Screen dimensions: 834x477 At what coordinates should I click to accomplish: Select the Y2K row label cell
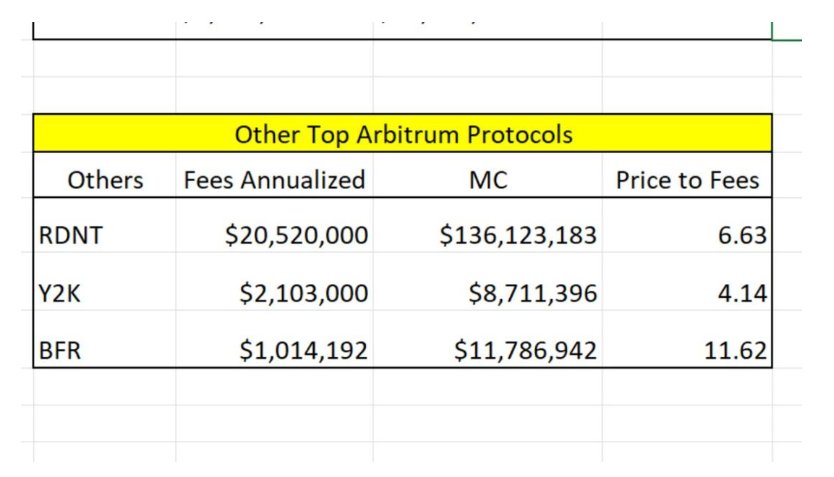click(105, 282)
